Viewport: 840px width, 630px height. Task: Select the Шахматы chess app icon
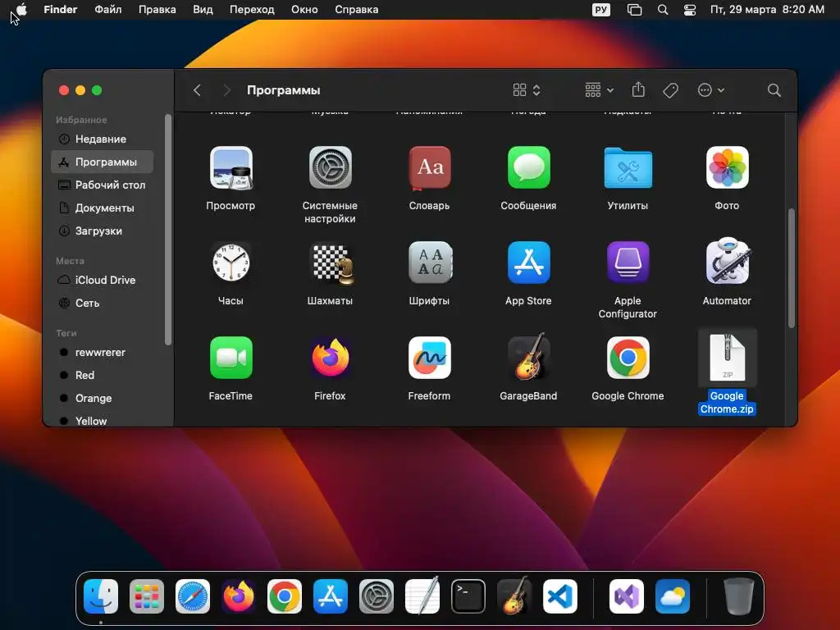331,263
